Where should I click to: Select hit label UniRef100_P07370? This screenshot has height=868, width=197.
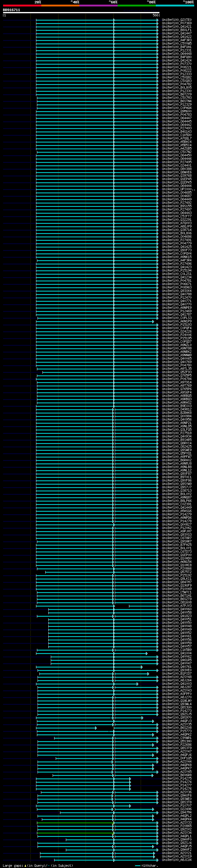(x=177, y=64)
